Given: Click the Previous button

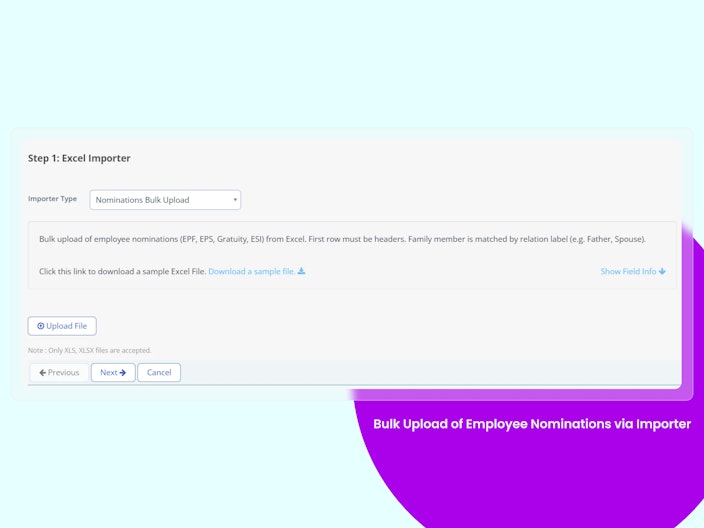Looking at the screenshot, I should coord(59,373).
